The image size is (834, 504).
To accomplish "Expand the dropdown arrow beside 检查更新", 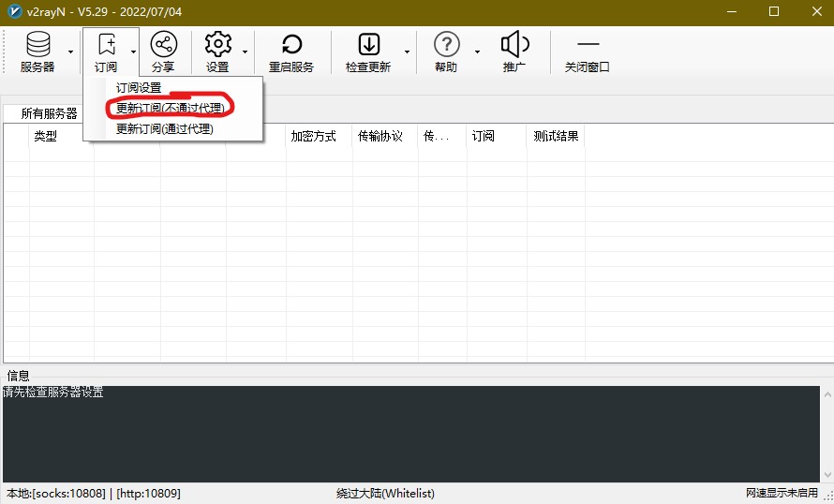I will click(407, 52).
